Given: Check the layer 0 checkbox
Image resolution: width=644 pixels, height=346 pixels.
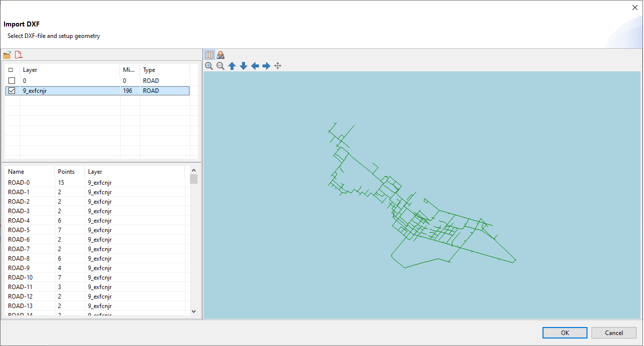Looking at the screenshot, I should 11,80.
